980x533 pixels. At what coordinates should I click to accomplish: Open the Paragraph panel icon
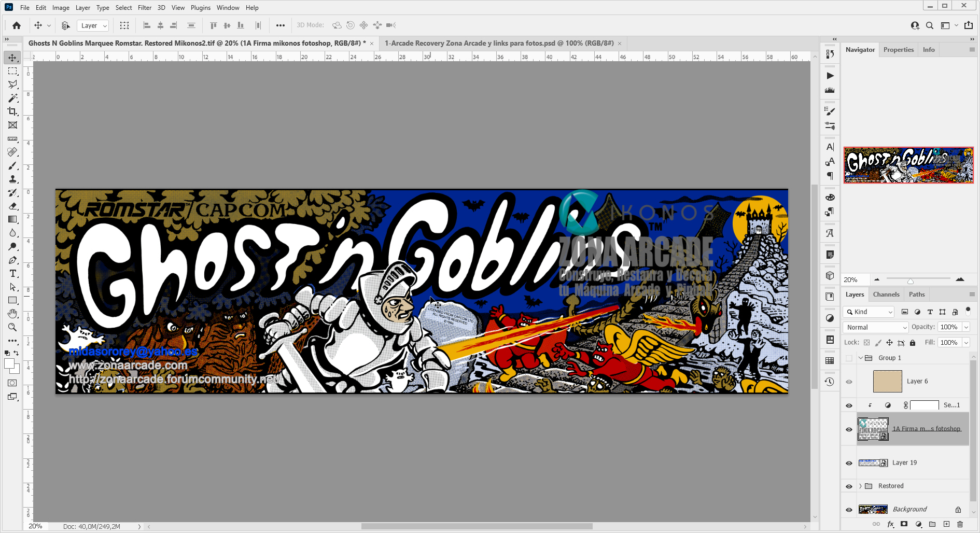830,176
